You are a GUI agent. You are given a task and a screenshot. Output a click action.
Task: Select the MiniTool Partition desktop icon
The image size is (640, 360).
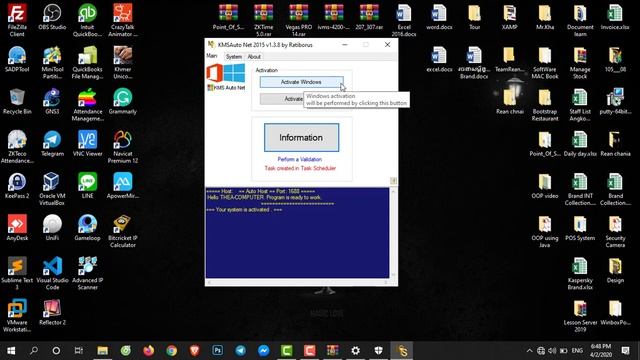[x=52, y=62]
